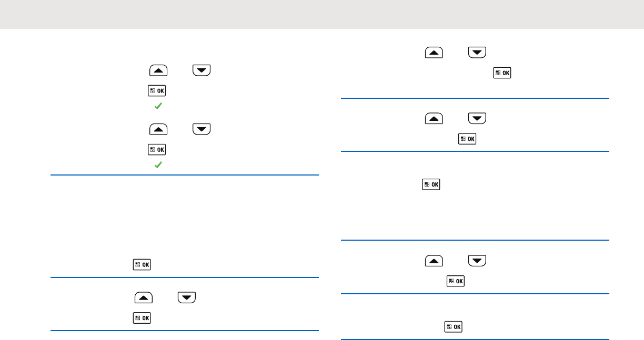Click the bottom up arrow in right column
The width and height of the screenshot is (644, 340).
434,261
